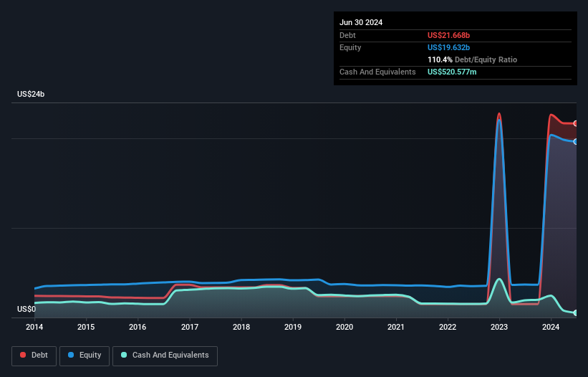Click the 2020 axis label
Image resolution: width=588 pixels, height=377 pixels.
click(344, 327)
